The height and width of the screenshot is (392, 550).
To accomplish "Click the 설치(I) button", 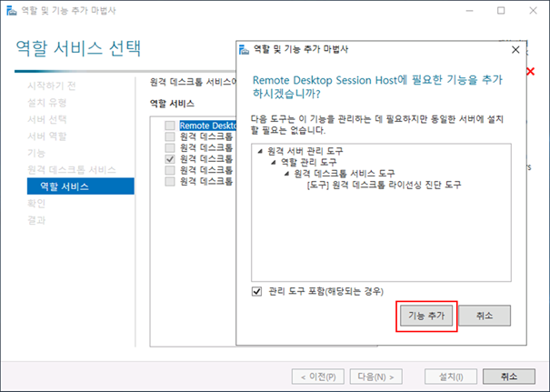I will [451, 377].
